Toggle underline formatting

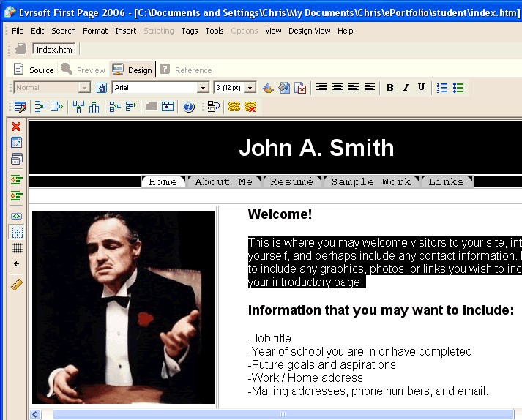[x=421, y=88]
